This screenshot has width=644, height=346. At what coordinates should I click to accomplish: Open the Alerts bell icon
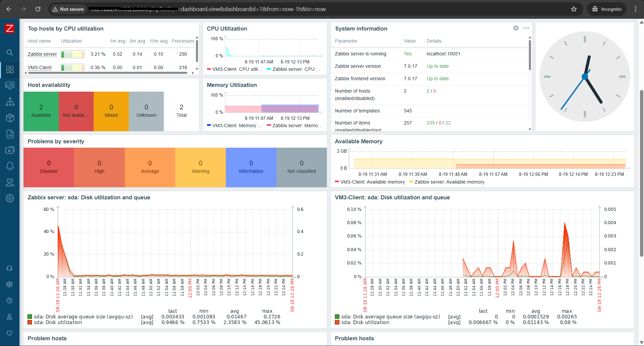point(10,166)
